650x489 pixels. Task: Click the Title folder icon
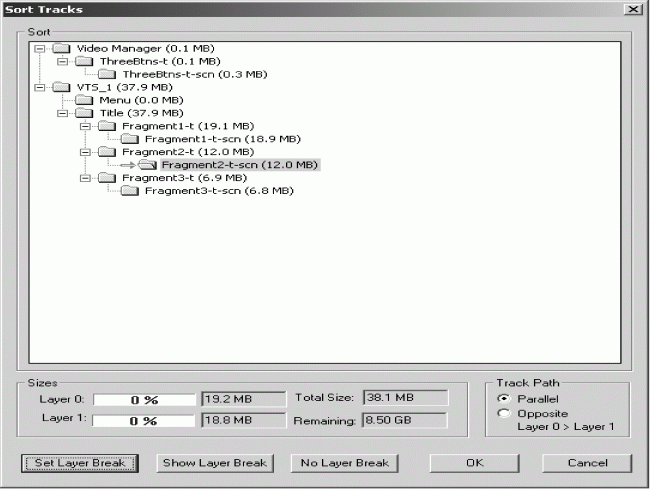pyautogui.click(x=85, y=113)
